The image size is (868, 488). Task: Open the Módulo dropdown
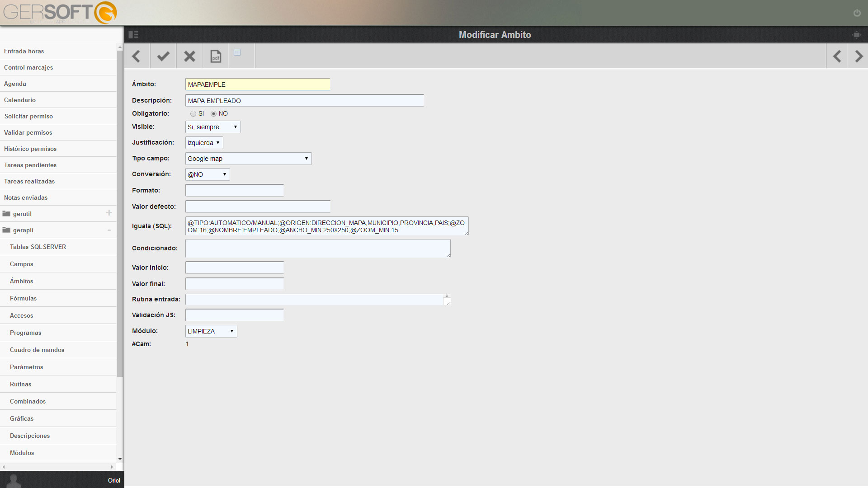(211, 331)
